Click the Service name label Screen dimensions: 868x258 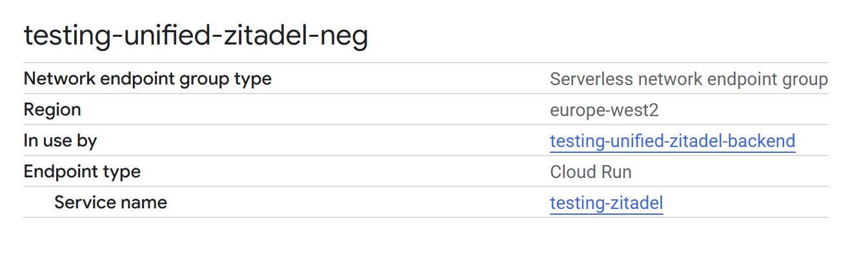click(x=110, y=203)
